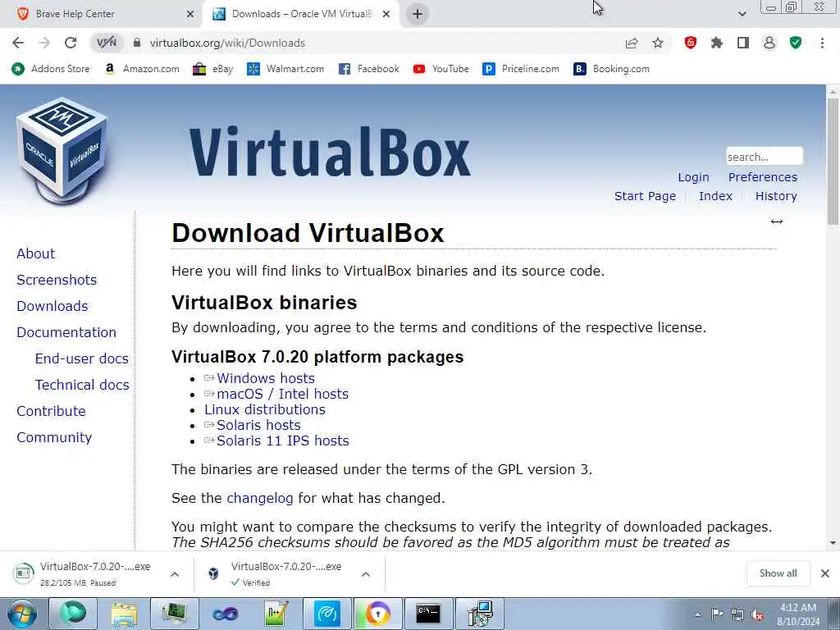Screen dimensions: 840x630
Task: Expand options for the paused download
Action: [x=175, y=573]
